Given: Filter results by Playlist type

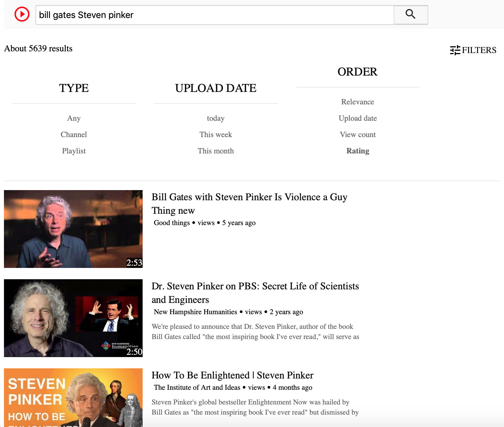Looking at the screenshot, I should 74,151.
